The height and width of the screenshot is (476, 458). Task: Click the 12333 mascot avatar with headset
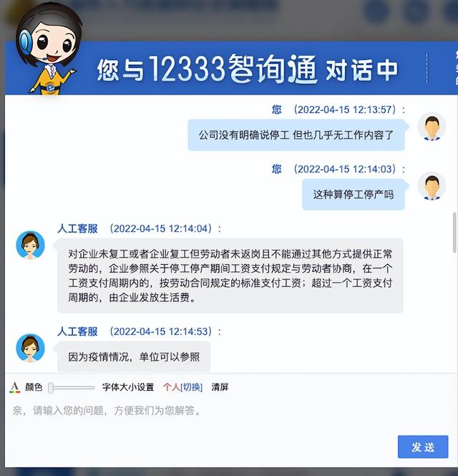47,50
